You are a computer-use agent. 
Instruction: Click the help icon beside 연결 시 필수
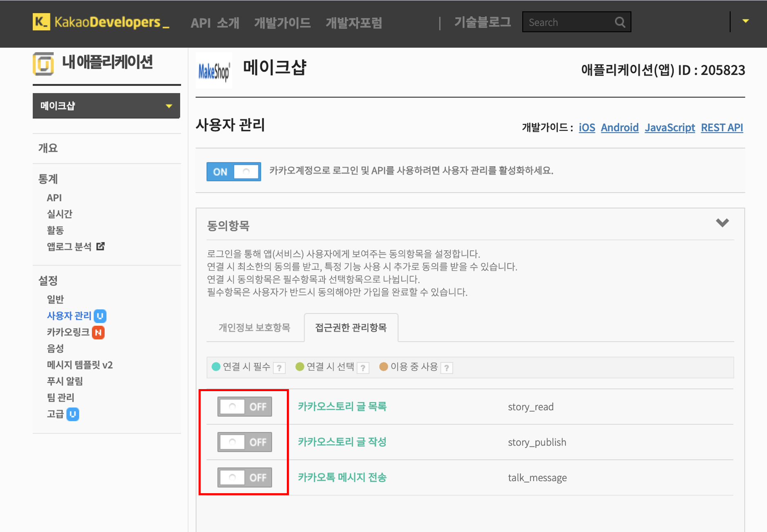(279, 367)
